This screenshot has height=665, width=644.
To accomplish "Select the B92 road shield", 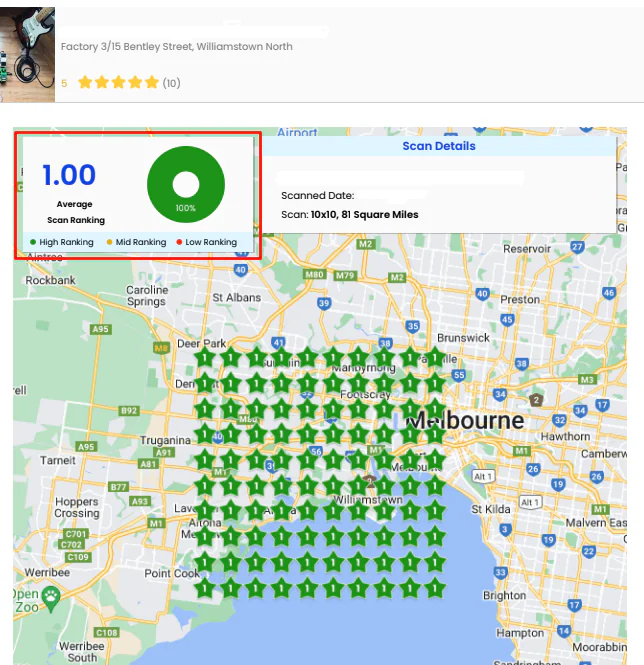I will pos(129,410).
